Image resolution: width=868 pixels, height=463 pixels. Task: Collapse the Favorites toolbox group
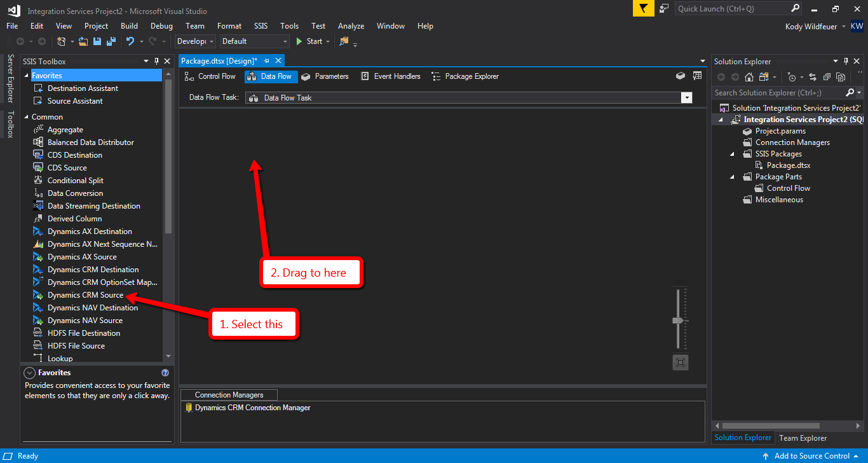tap(26, 76)
